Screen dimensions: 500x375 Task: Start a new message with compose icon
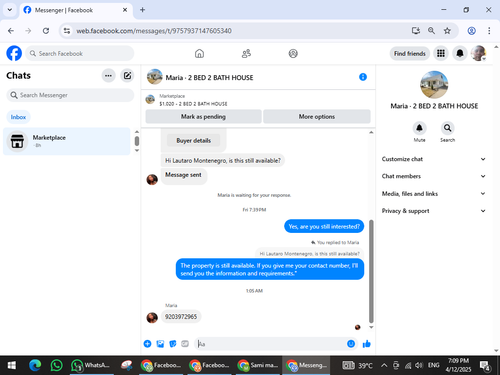coord(127,76)
